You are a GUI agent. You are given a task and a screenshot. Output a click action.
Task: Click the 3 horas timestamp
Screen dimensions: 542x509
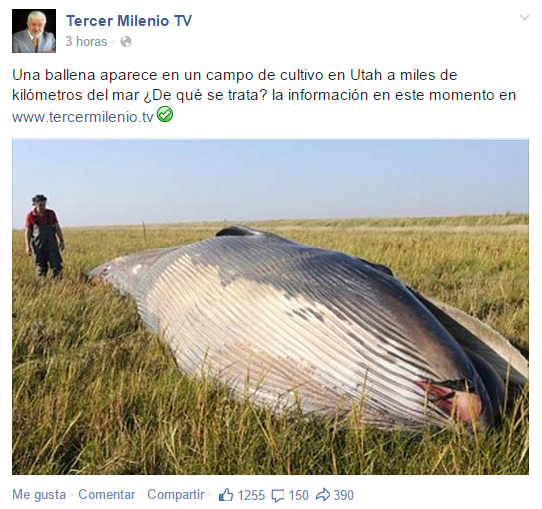(86, 41)
